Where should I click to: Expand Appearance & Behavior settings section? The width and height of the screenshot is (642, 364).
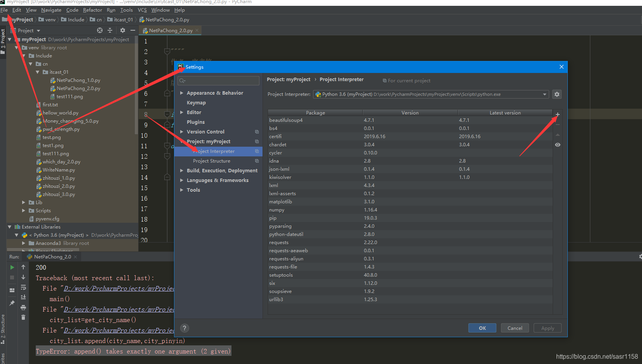point(181,93)
